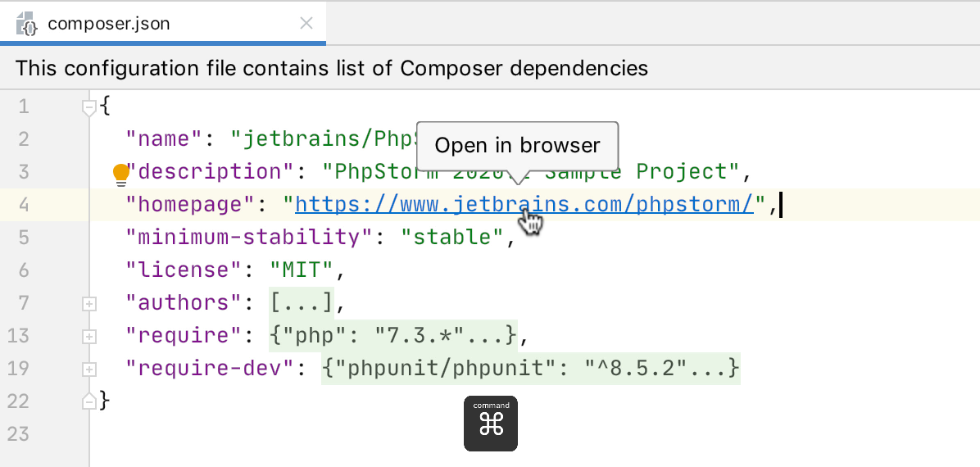
Task: Click the "license" key
Action: [184, 270]
